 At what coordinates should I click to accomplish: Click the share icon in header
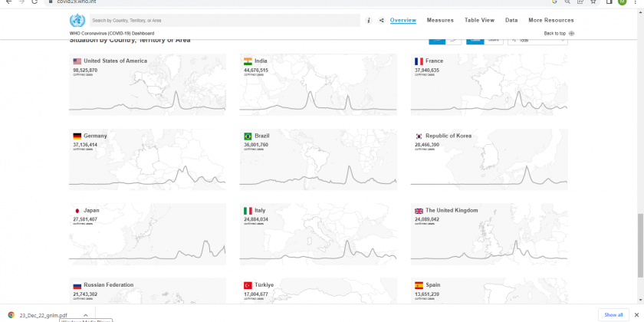(x=381, y=21)
